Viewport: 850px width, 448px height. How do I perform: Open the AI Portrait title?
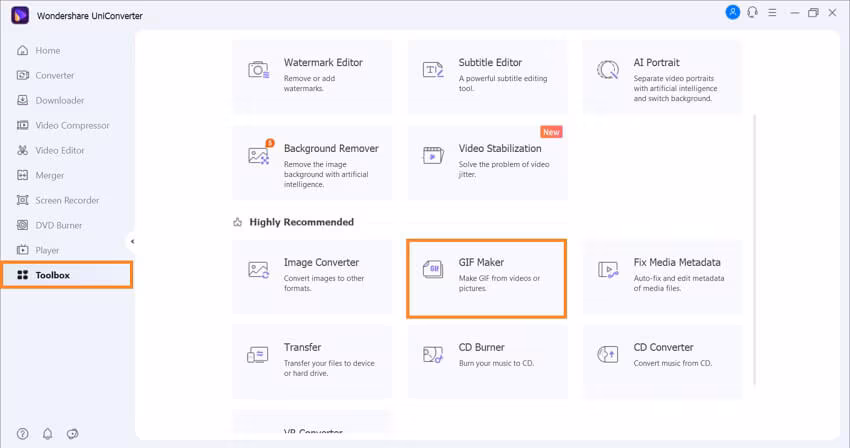656,62
